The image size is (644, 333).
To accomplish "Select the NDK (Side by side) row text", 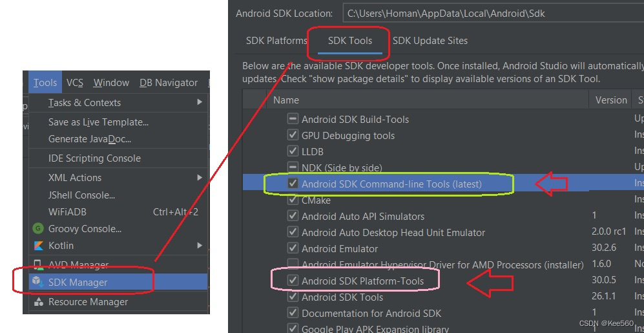I will [x=342, y=167].
